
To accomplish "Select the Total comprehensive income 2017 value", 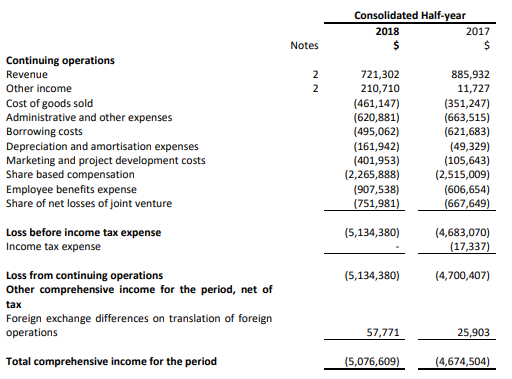I will [463, 361].
